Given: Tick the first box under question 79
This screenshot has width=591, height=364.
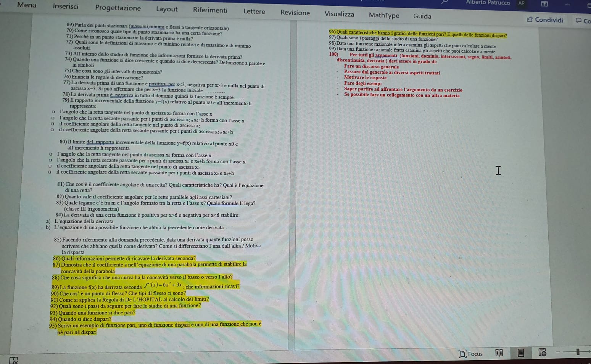Looking at the screenshot, I should (x=53, y=112).
